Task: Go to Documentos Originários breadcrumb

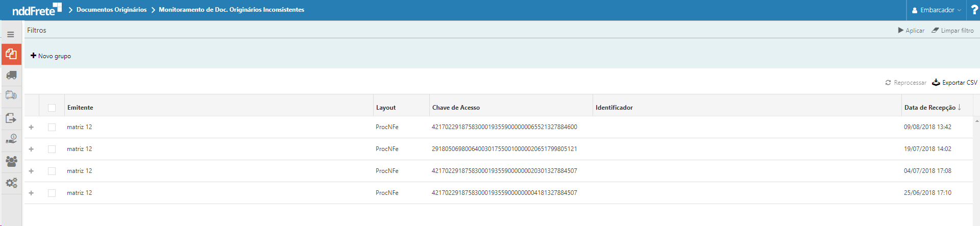Action: tap(111, 10)
